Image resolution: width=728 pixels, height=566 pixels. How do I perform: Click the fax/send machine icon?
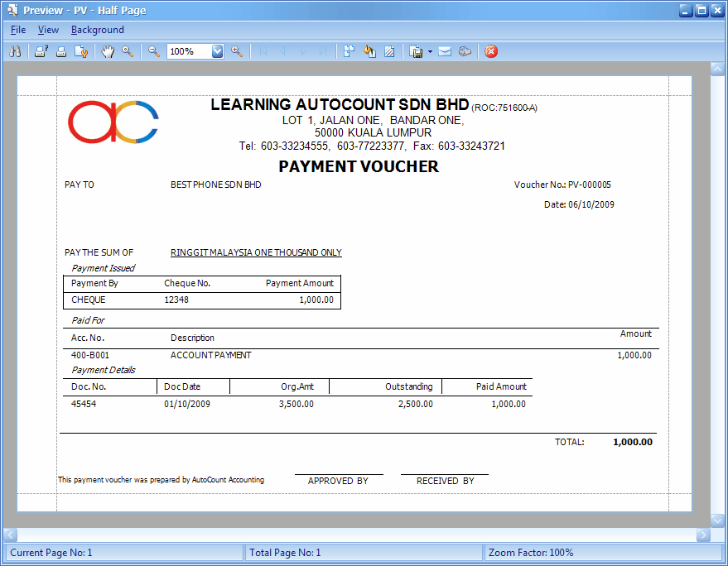(465, 51)
